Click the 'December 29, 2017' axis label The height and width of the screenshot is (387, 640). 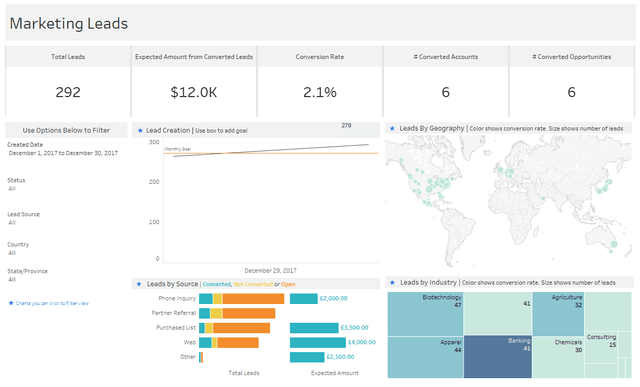[270, 271]
